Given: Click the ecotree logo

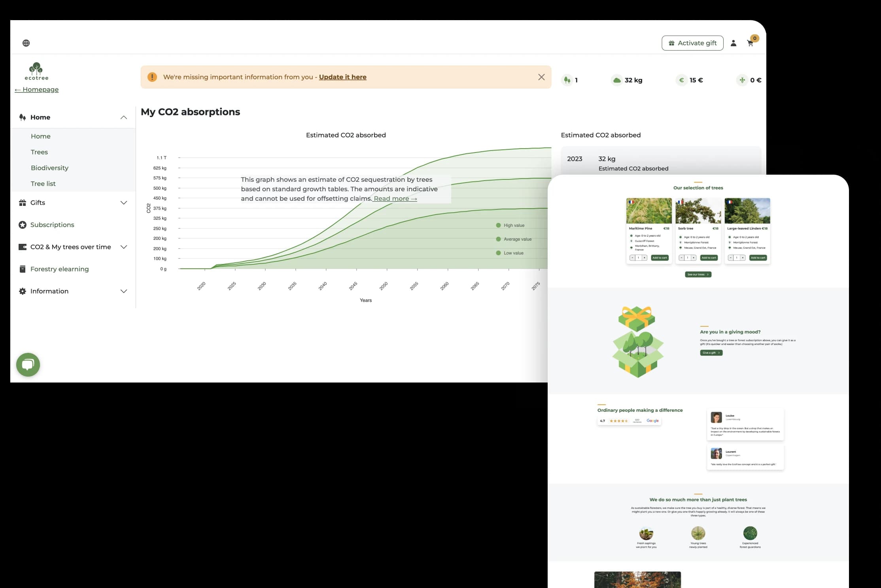Looking at the screenshot, I should click(36, 72).
